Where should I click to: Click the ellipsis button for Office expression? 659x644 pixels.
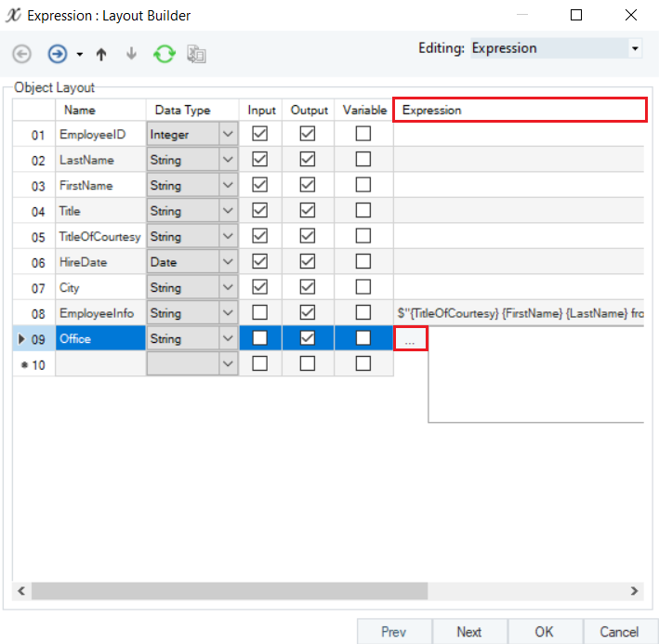(x=410, y=340)
